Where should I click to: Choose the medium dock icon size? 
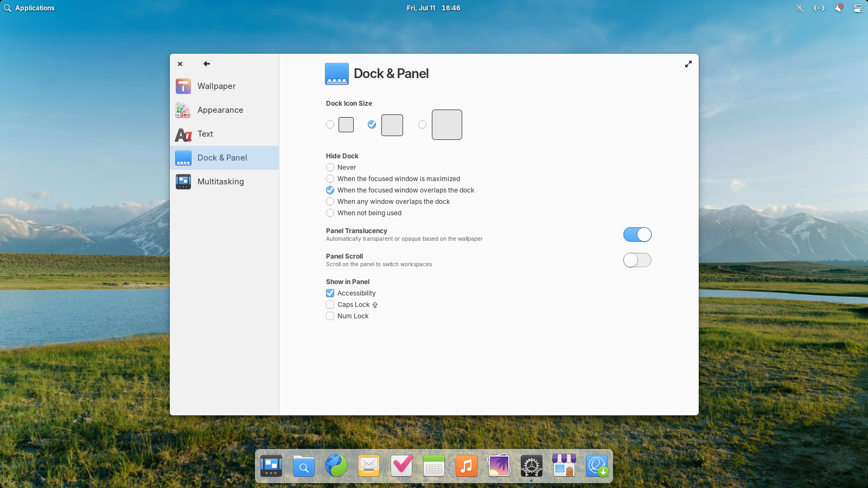pos(372,125)
